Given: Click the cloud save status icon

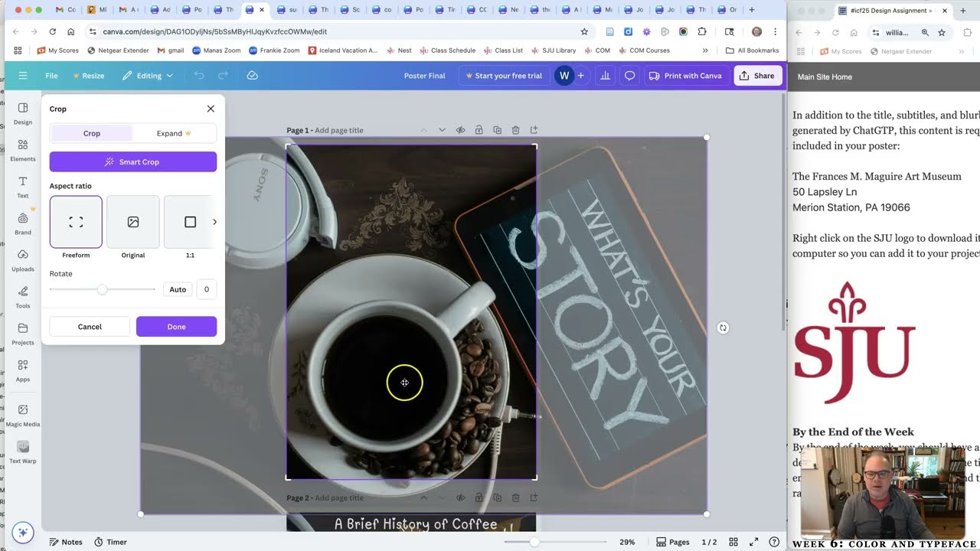Looking at the screenshot, I should click(x=252, y=76).
